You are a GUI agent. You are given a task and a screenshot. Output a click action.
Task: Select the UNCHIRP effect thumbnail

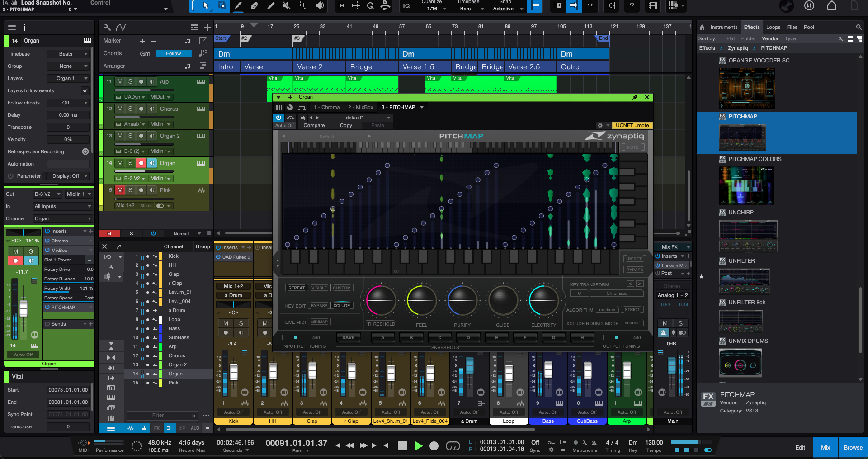tap(748, 236)
